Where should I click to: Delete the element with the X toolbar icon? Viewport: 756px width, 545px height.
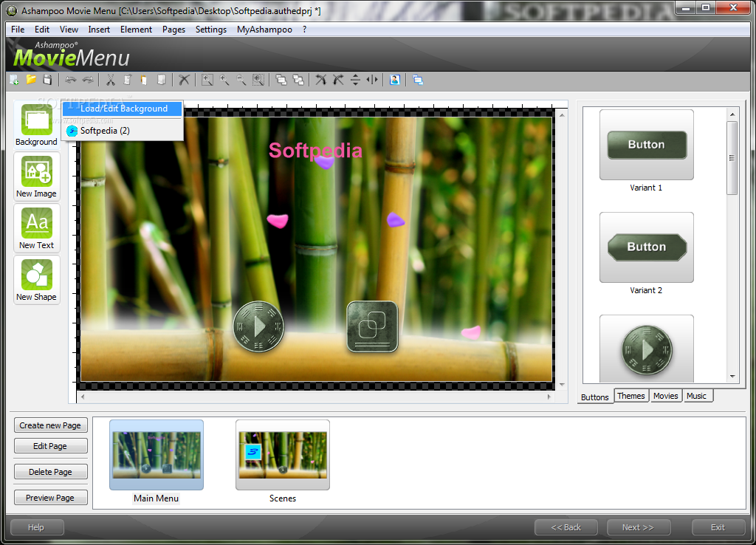coord(184,80)
